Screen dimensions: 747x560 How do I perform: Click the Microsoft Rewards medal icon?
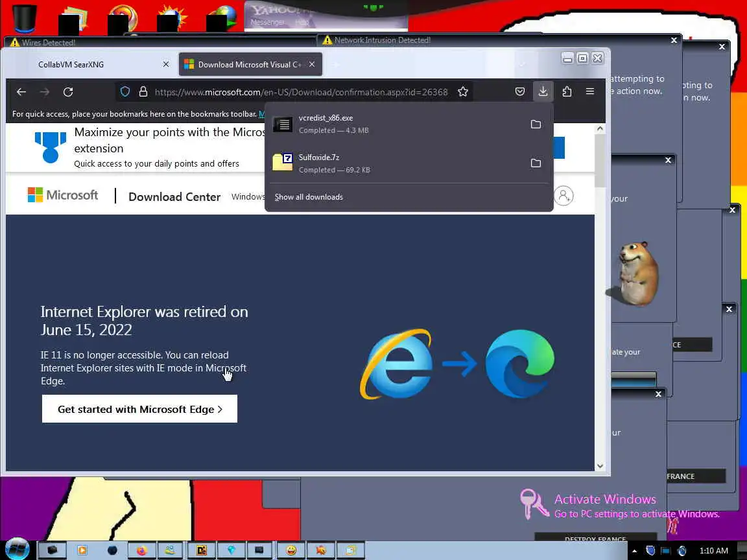pyautogui.click(x=50, y=147)
